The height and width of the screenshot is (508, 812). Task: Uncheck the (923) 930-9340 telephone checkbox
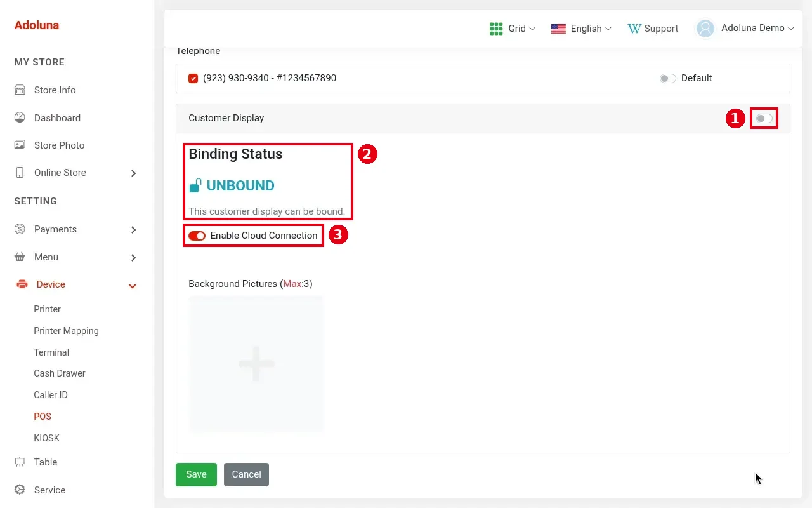[x=193, y=78]
